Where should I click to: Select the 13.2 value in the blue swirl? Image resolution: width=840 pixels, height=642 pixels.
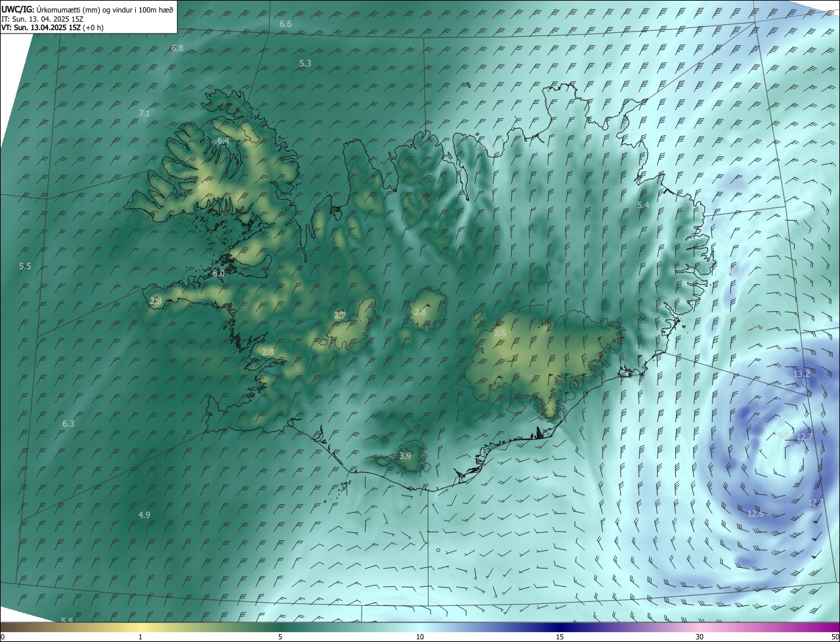point(802,374)
